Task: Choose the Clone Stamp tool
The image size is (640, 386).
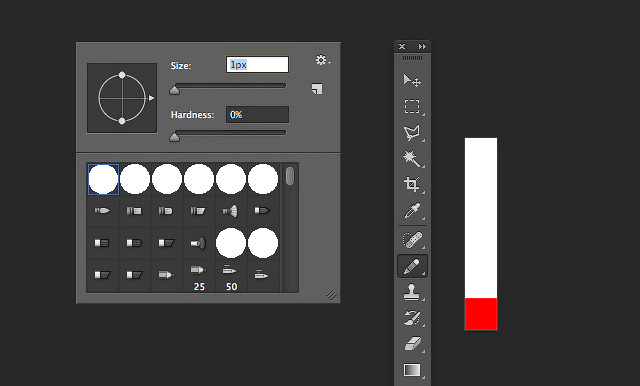Action: click(x=411, y=293)
